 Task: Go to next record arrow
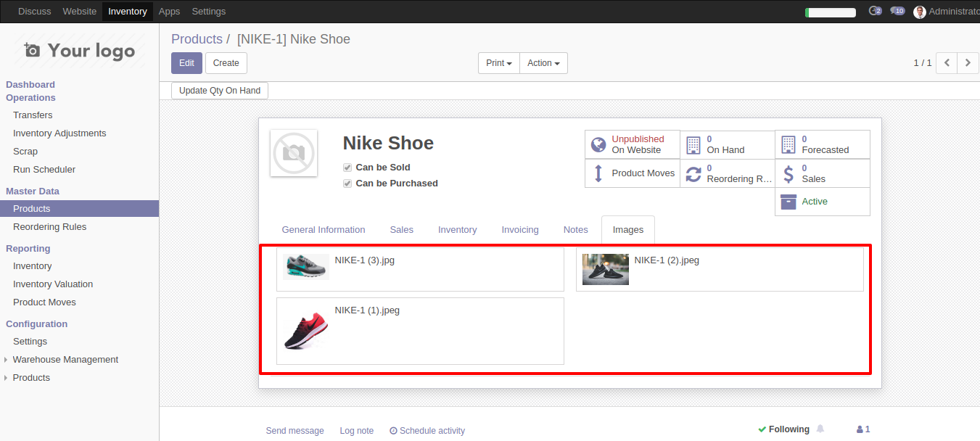pos(968,63)
